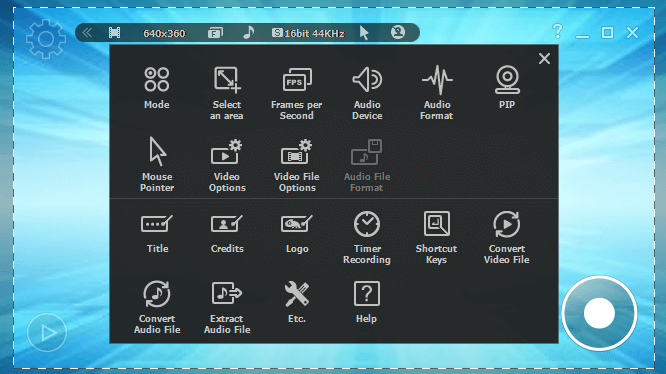This screenshot has width=666, height=374.
Task: Open the Title editor
Action: (157, 233)
